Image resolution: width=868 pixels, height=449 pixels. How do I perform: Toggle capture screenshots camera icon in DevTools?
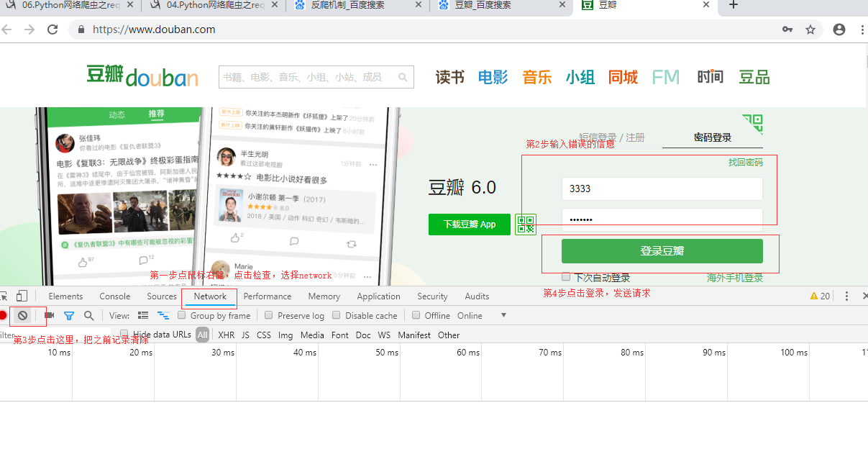tap(50, 315)
